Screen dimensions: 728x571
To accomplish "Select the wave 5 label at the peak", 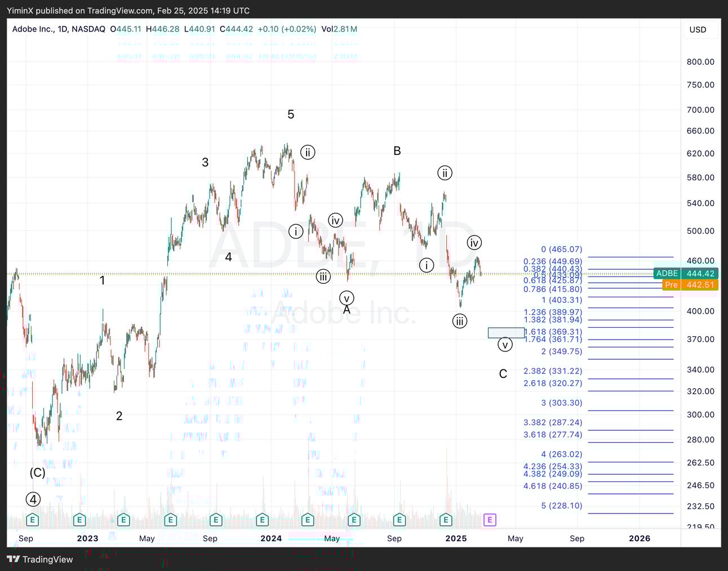I will coord(291,114).
